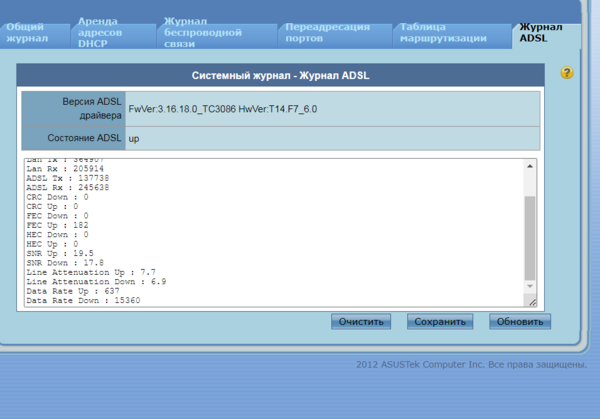Viewport: 600px width, 419px height.
Task: Select the Журнал ADSL tab
Action: pyautogui.click(x=547, y=35)
